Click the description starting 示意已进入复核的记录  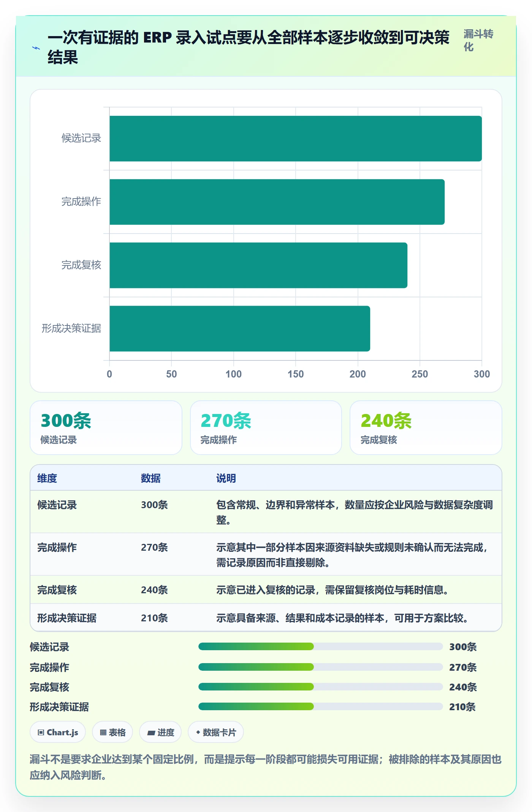click(332, 590)
